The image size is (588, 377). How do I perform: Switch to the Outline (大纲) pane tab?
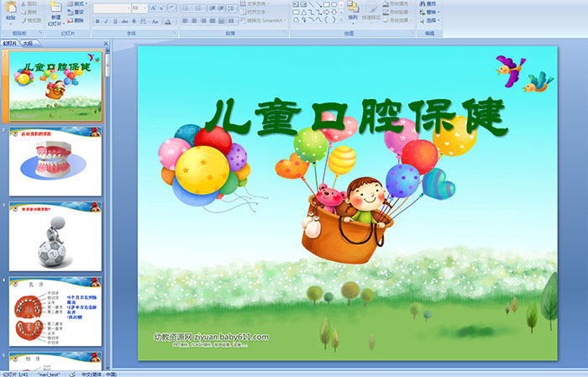28,44
